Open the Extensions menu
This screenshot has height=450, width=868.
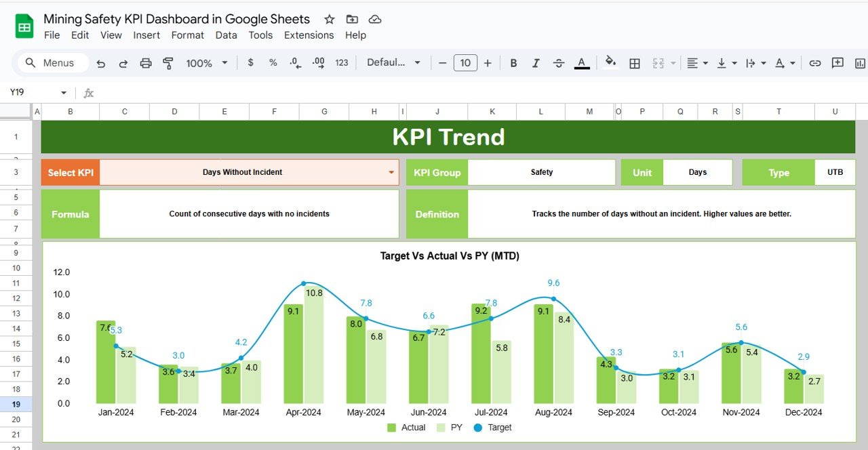point(309,35)
